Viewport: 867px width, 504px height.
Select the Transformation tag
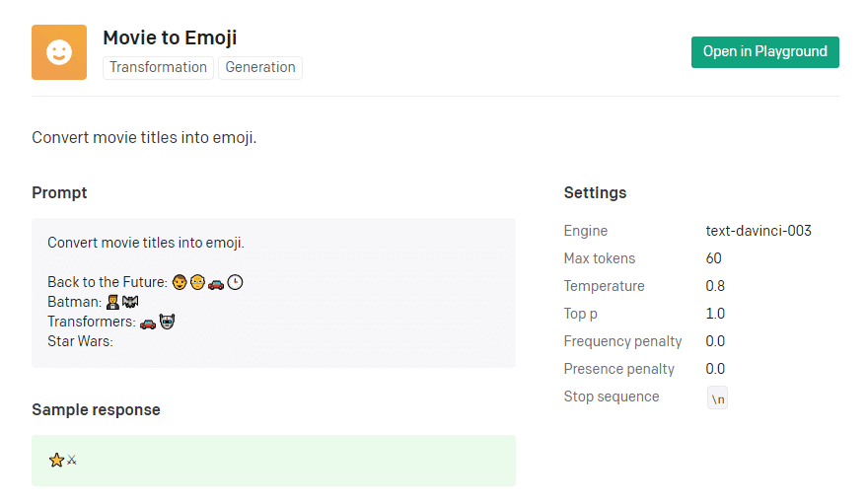pos(158,67)
